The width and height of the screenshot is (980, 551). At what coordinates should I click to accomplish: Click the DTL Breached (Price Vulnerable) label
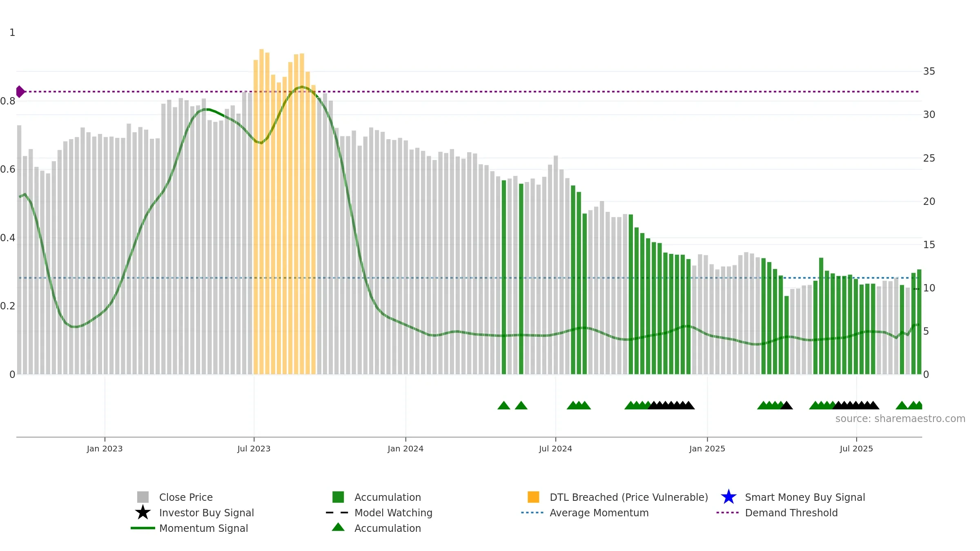tap(629, 497)
